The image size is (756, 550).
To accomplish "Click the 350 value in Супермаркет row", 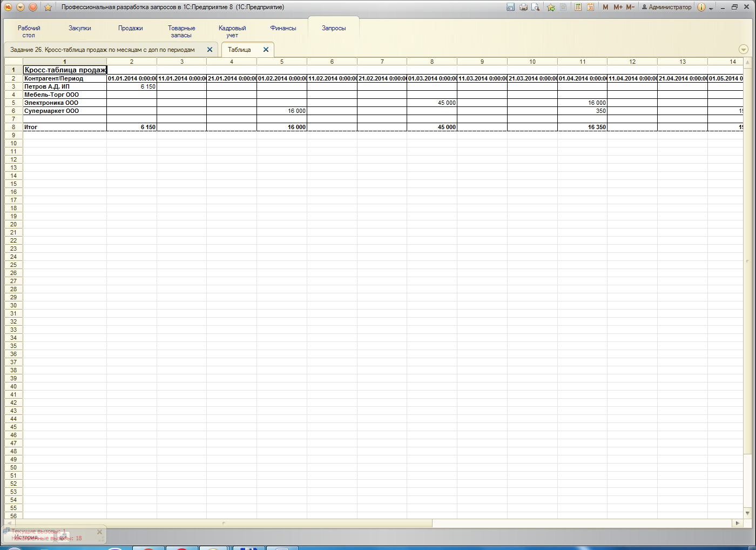I will 582,111.
